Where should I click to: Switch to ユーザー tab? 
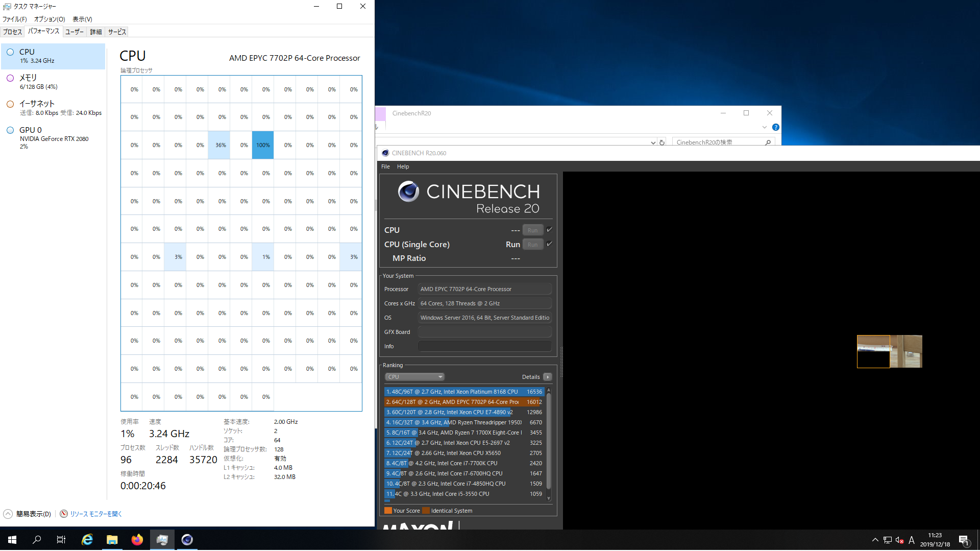75,32
